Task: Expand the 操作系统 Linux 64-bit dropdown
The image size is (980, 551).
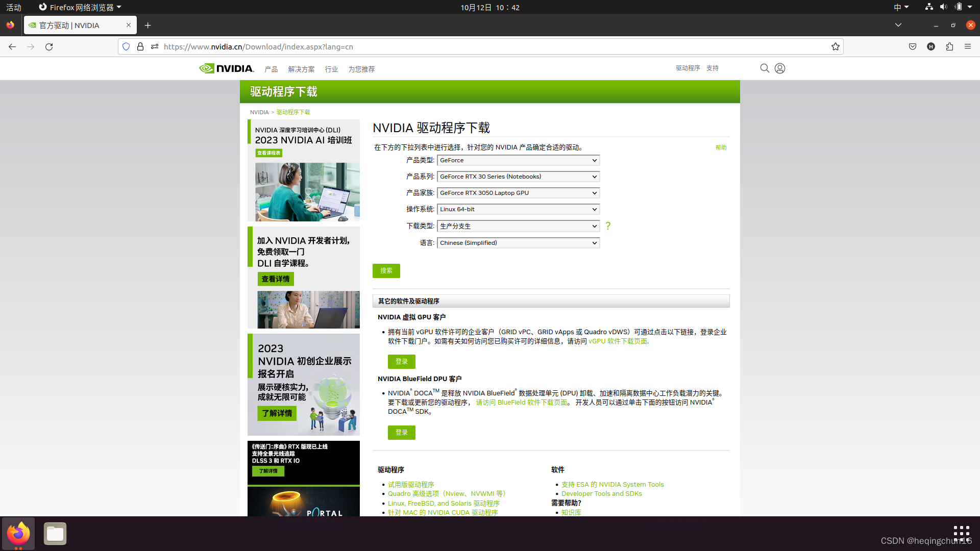Action: coord(518,209)
